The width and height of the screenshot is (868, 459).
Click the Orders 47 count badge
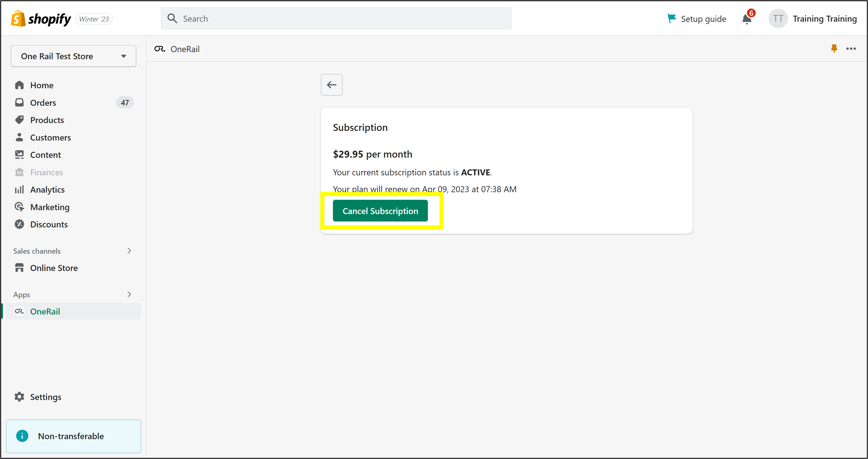tap(125, 102)
